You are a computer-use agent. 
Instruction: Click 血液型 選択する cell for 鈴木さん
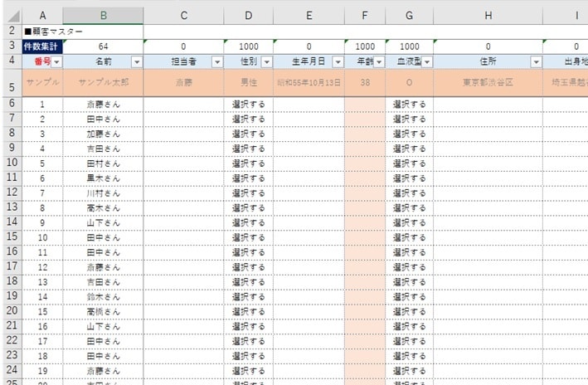pyautogui.click(x=409, y=297)
